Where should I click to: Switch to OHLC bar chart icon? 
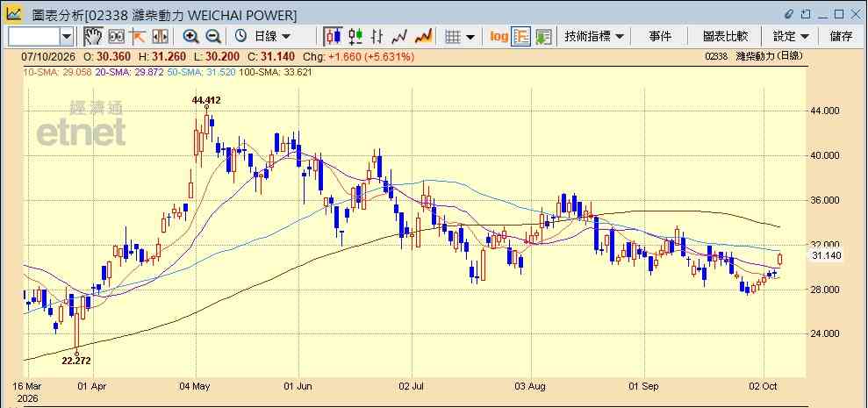[x=377, y=37]
